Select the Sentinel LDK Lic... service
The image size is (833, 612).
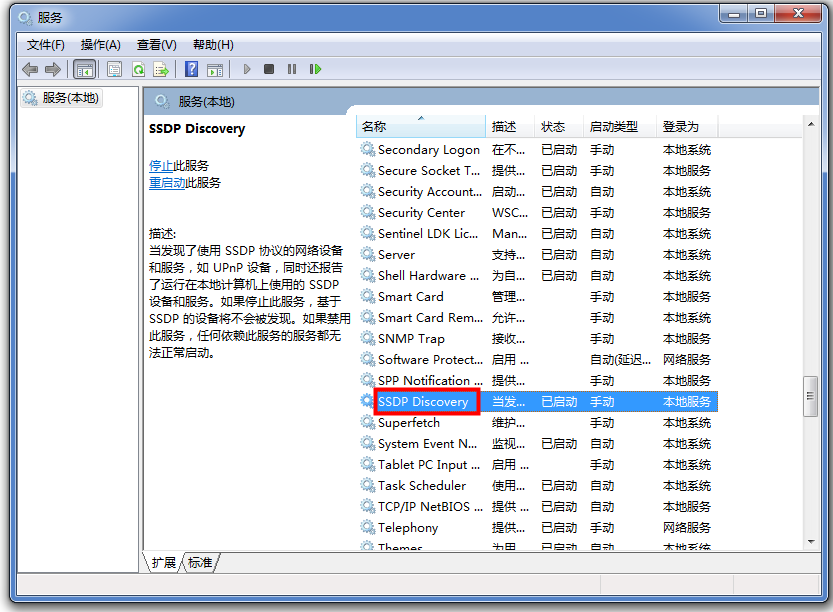[x=428, y=234]
